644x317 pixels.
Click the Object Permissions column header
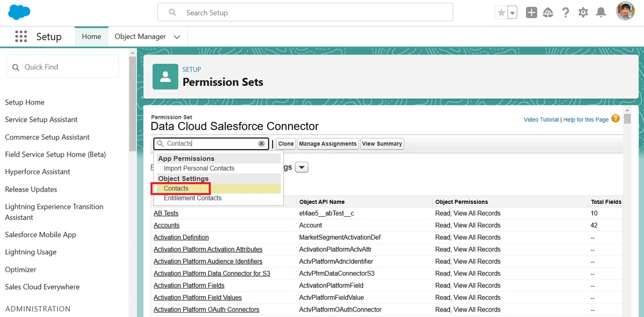click(x=462, y=202)
